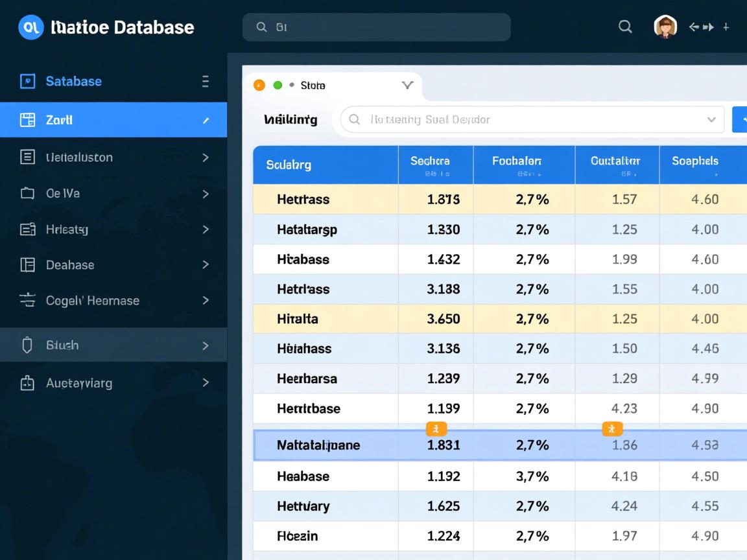
Task: Switch to the Store tab
Action: pyautogui.click(x=313, y=85)
